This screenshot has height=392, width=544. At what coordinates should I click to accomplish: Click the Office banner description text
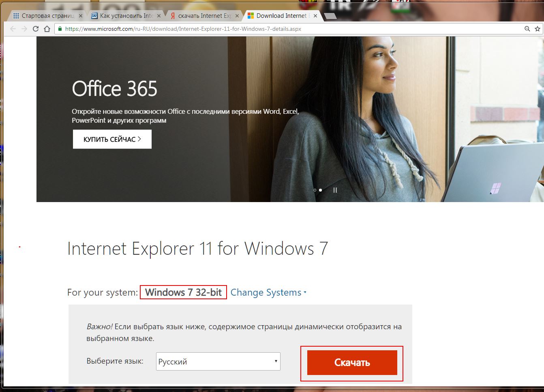coord(185,116)
